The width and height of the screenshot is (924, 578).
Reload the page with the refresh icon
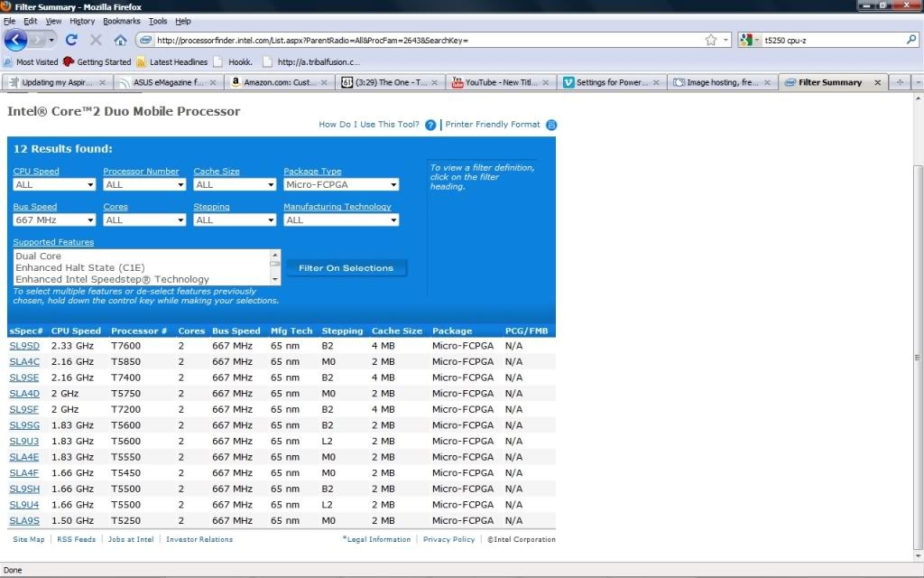click(71, 40)
